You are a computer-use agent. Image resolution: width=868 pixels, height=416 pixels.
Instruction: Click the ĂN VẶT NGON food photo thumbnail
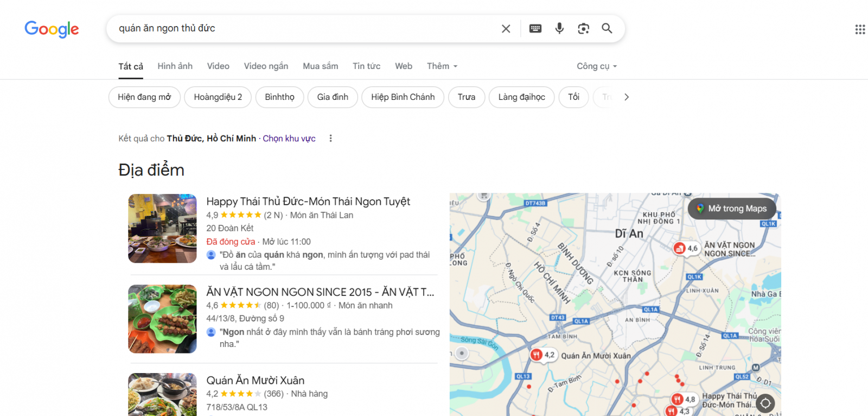pyautogui.click(x=162, y=319)
